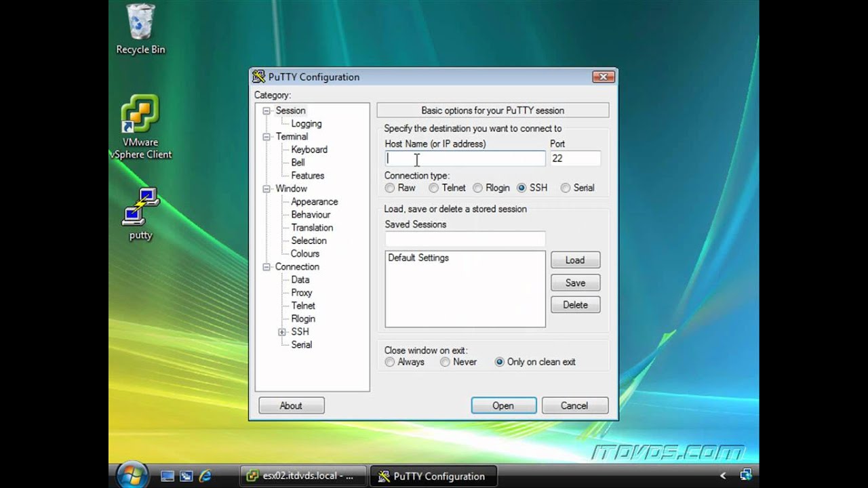Click the Open button
The image size is (868, 488).
point(503,405)
